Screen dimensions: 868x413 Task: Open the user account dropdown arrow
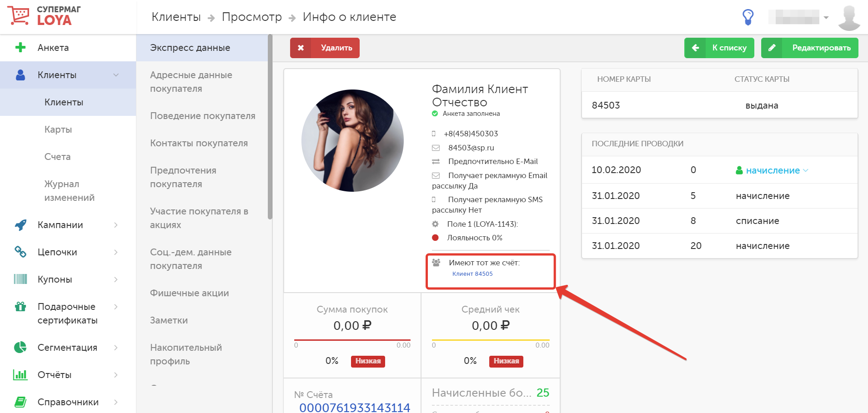826,18
